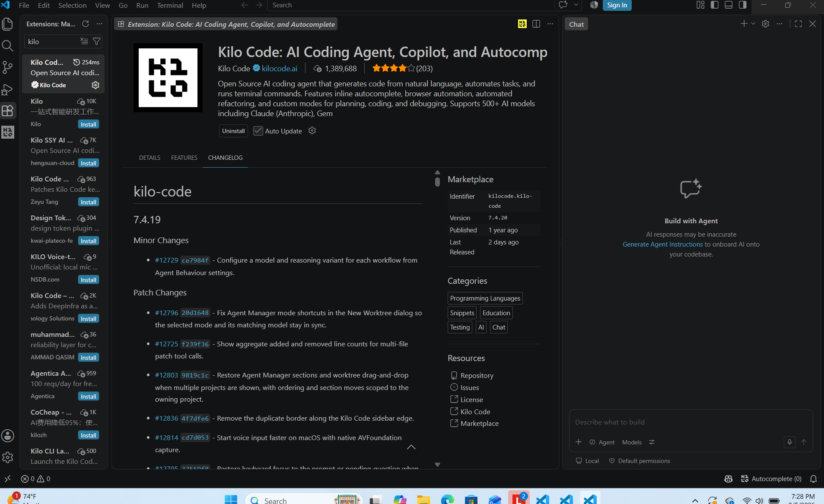Open the Chat panel settings gear
824x504 pixels.
click(765, 24)
